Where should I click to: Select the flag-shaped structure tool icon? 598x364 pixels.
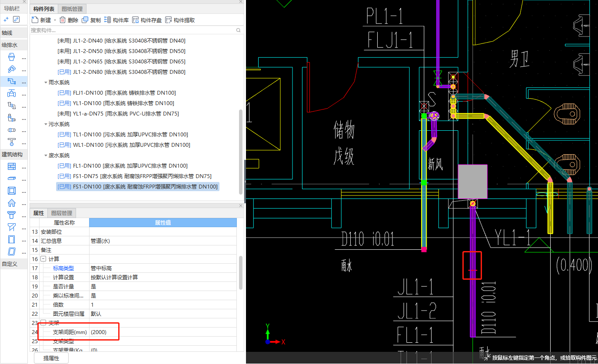pyautogui.click(x=12, y=227)
